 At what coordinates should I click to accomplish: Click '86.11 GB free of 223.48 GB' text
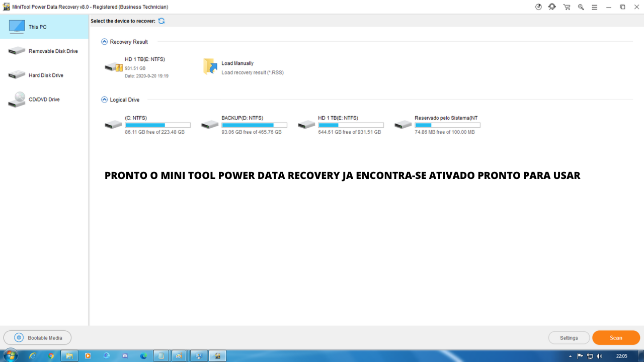(x=154, y=132)
